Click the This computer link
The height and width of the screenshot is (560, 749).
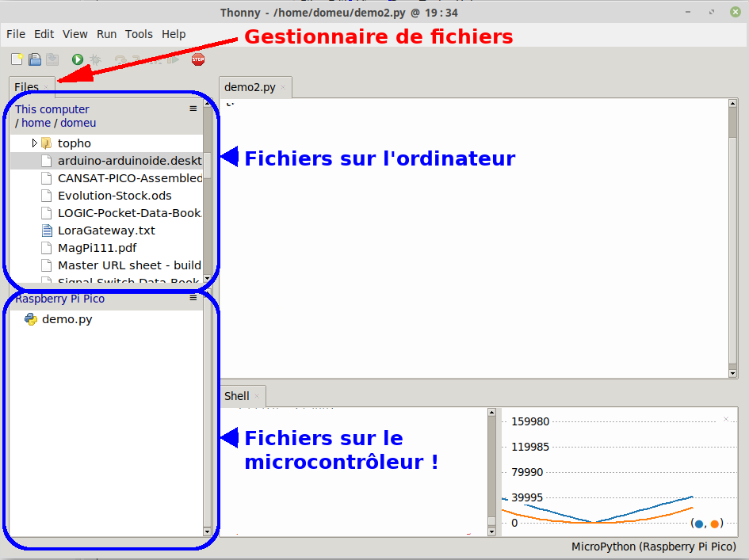pyautogui.click(x=52, y=109)
